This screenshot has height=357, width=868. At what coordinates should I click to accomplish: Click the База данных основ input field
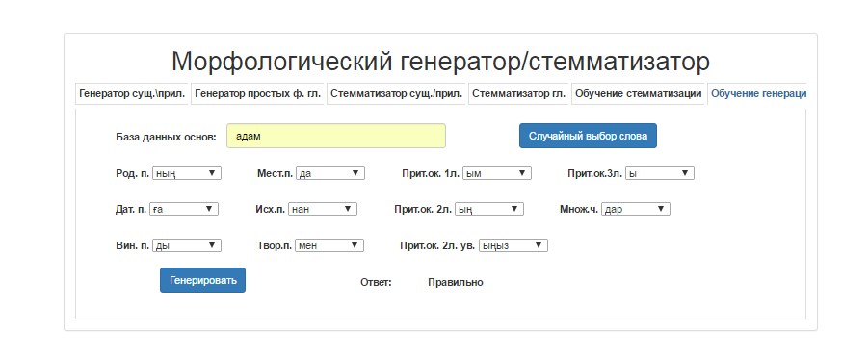coord(336,136)
